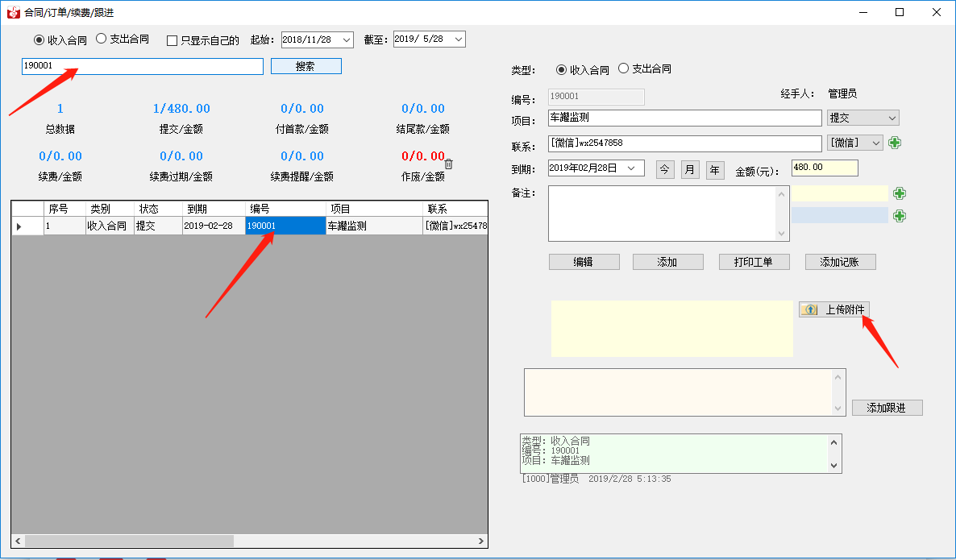The image size is (956, 560).
Task: Click the 金额 amount input field
Action: click(x=823, y=168)
